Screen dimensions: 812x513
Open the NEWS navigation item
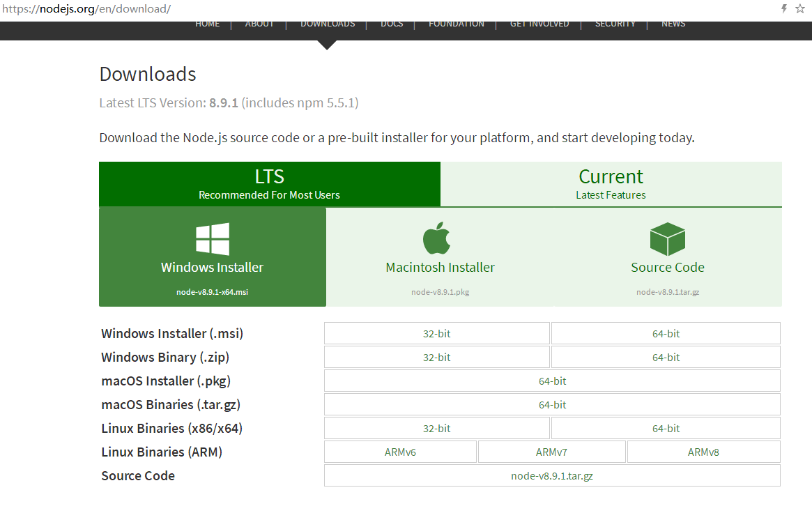point(673,24)
